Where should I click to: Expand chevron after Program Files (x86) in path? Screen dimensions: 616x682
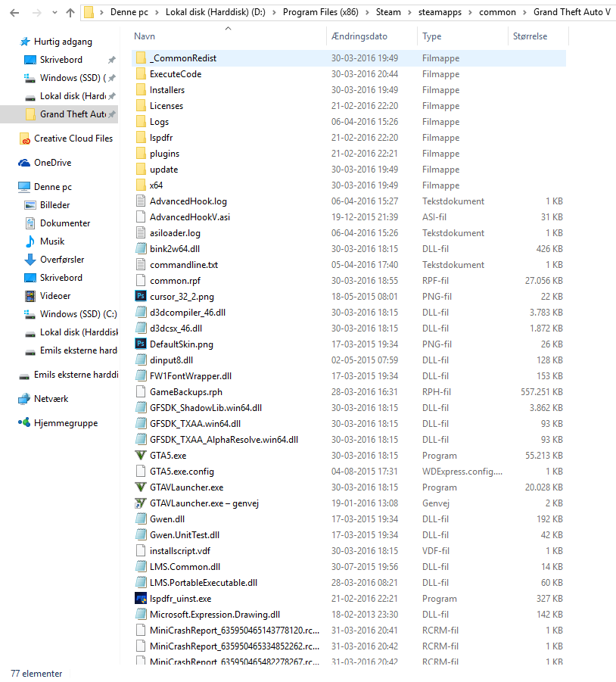pos(367,12)
